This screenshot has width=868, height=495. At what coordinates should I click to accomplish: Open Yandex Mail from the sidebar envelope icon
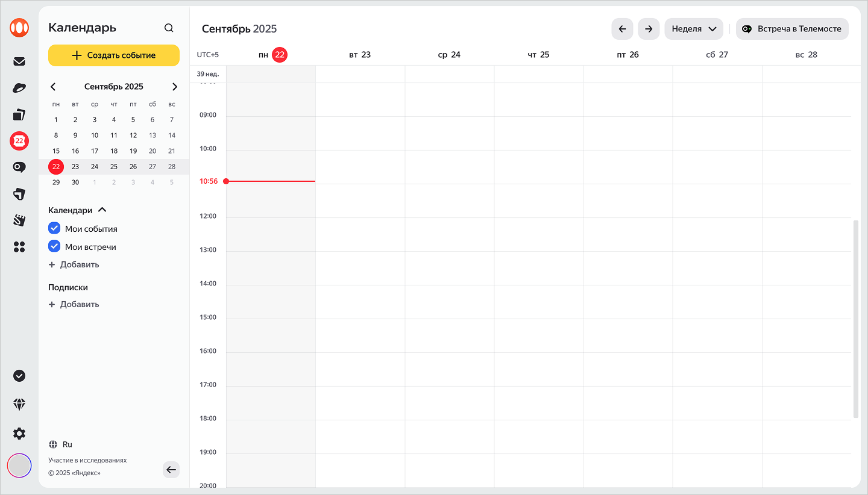19,61
